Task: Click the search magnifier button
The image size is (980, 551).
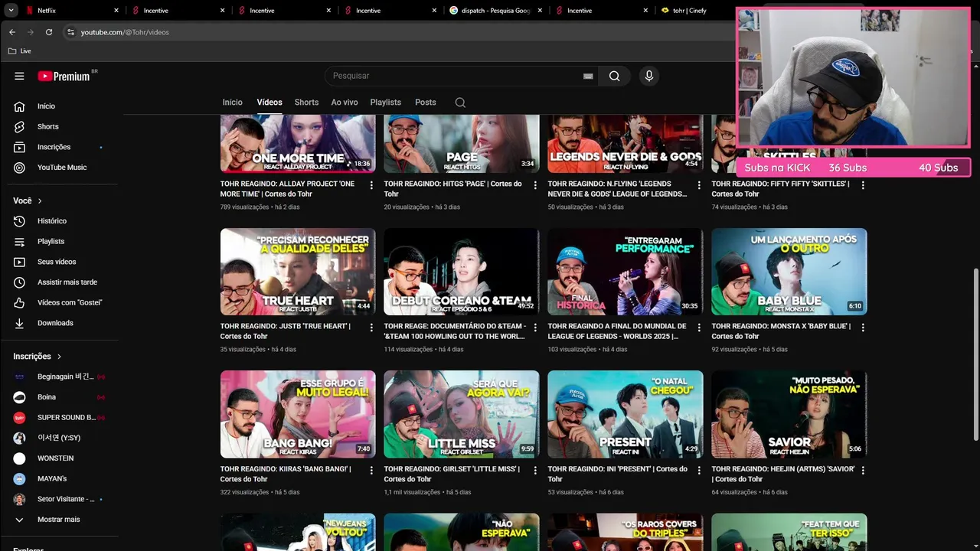Action: (x=614, y=76)
